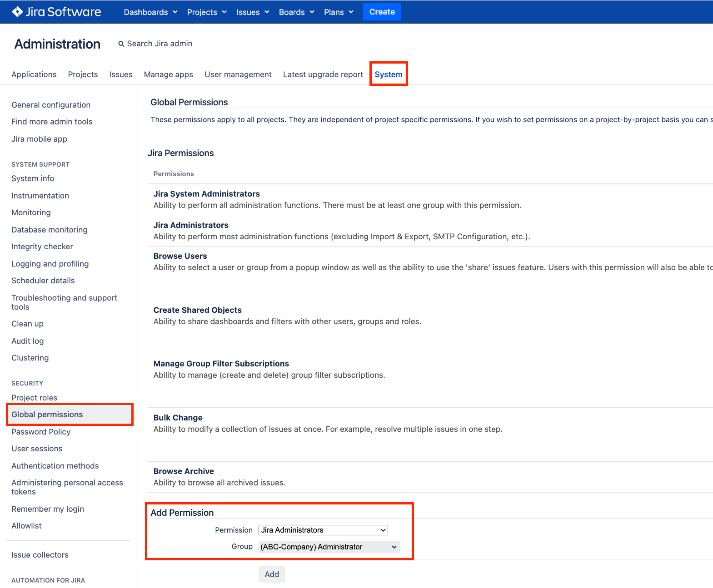Open System info page

[33, 178]
